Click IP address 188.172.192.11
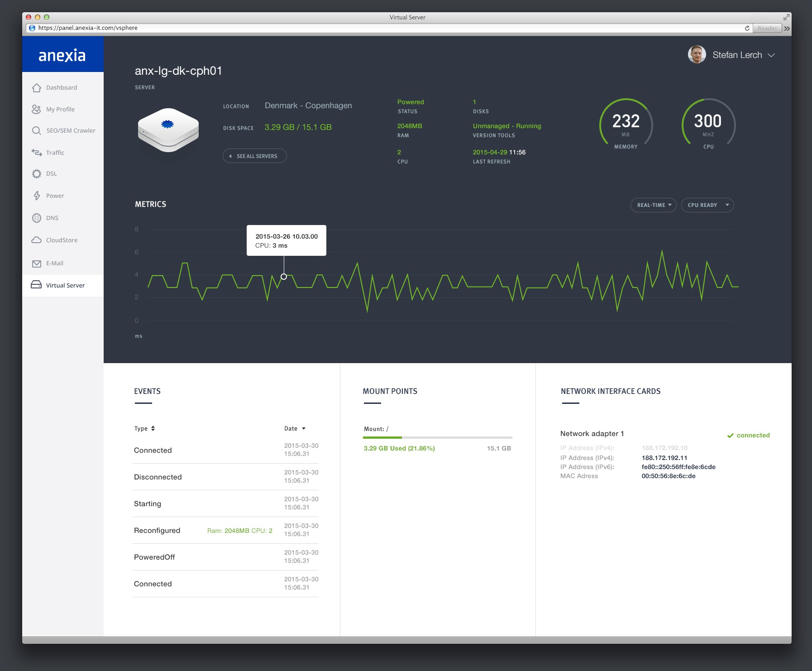 click(664, 458)
